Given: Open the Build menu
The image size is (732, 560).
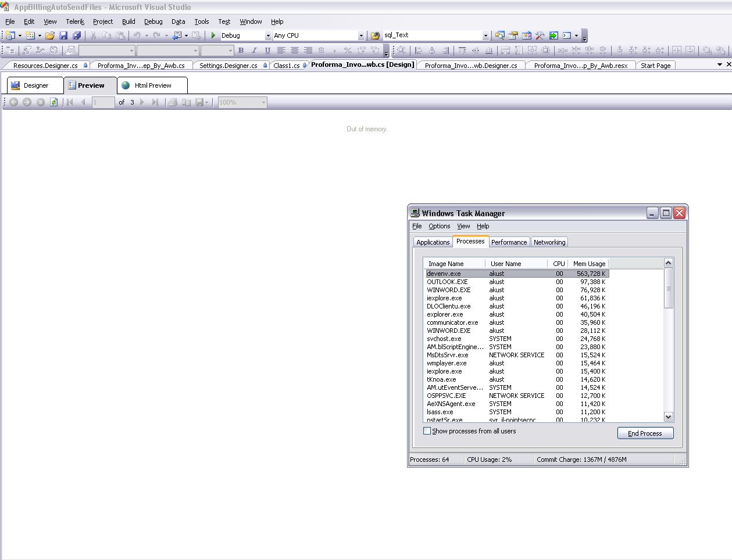Looking at the screenshot, I should [x=128, y=21].
